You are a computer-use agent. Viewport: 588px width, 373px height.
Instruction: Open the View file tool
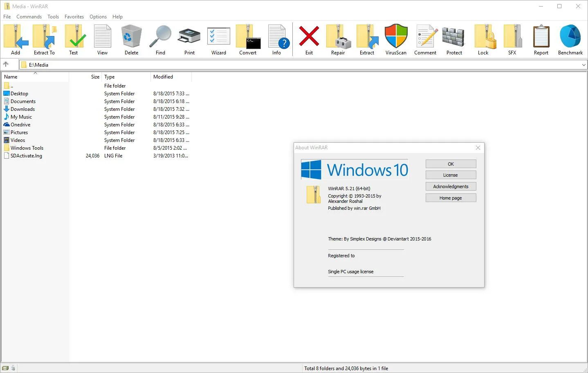coord(102,40)
